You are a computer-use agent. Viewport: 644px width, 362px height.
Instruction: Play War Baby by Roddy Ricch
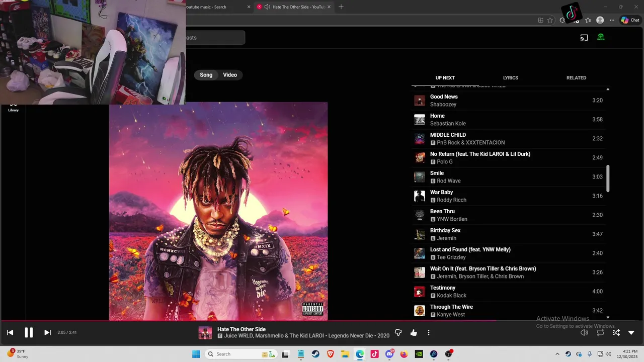tap(508, 196)
